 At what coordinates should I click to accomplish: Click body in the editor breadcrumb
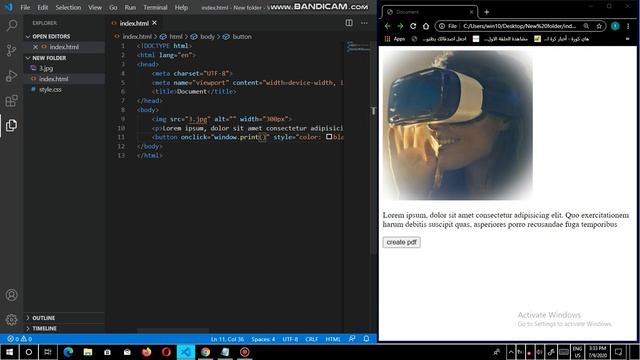pos(207,36)
